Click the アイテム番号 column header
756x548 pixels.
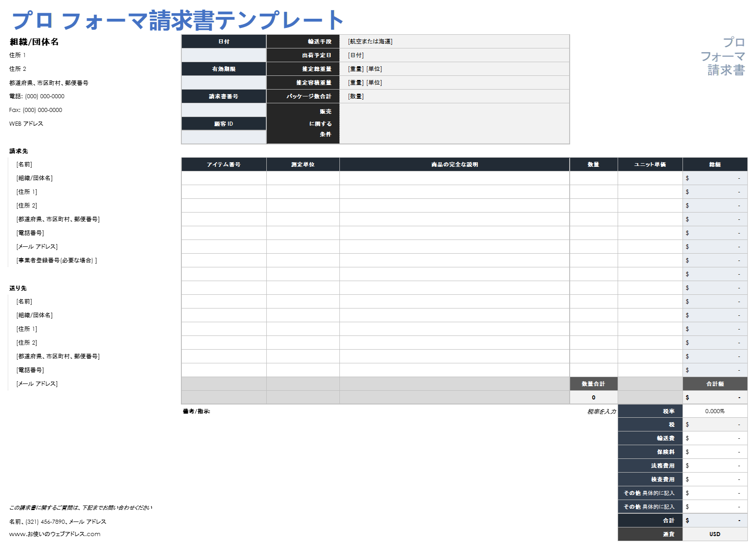tap(224, 164)
